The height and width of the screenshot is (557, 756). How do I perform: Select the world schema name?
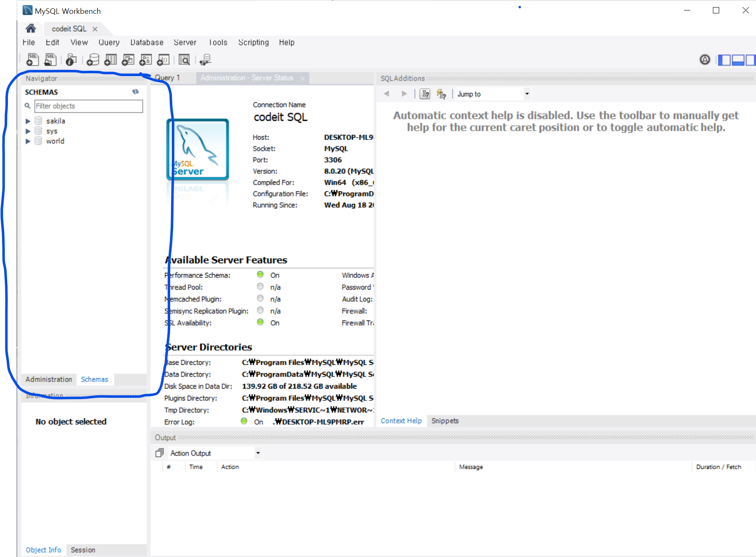55,141
